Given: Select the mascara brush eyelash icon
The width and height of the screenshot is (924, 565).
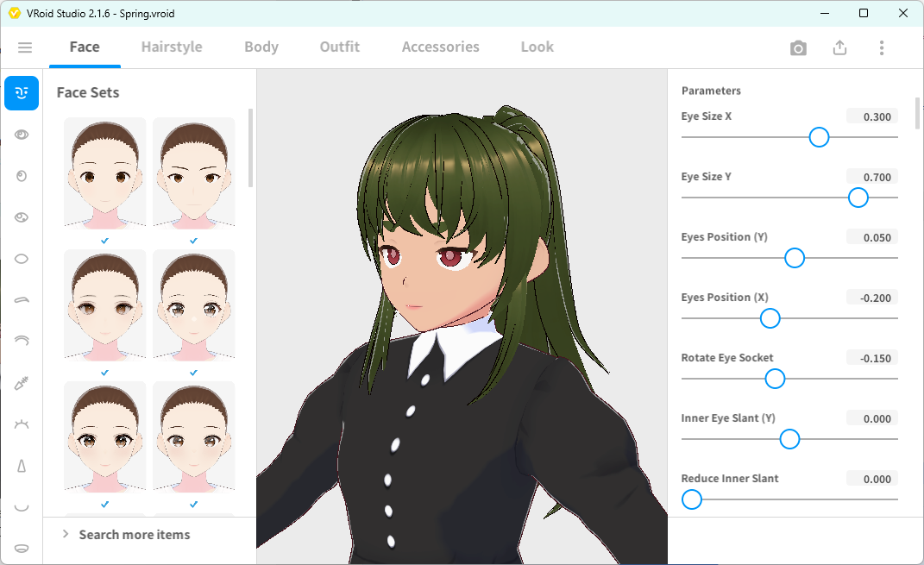Looking at the screenshot, I should [x=22, y=384].
